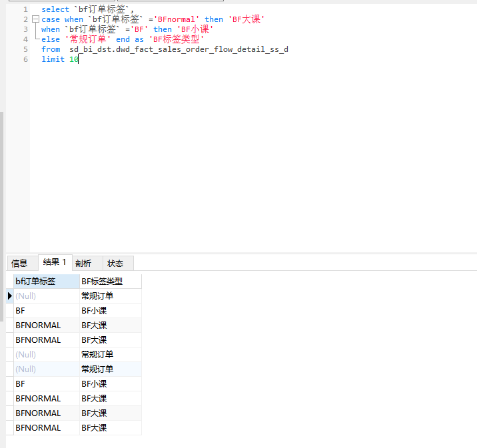Click the 'BF小课' string on line 3
Screen dimensions: 477x448
click(195, 29)
